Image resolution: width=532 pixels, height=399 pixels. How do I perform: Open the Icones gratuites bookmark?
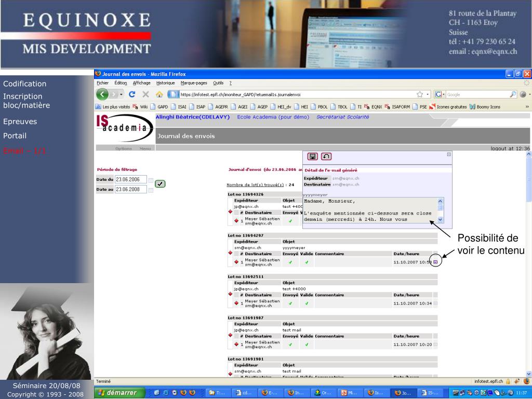point(448,107)
